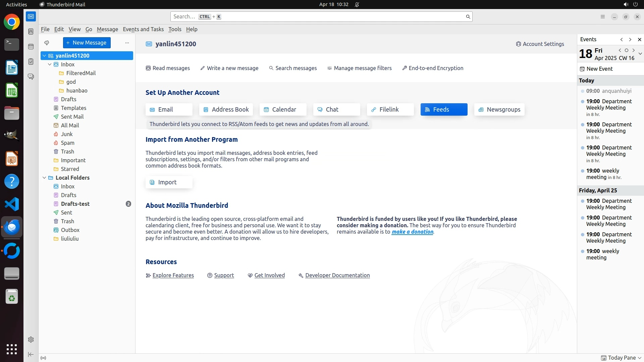Open the Events and Tasks menu
The height and width of the screenshot is (362, 644).
click(143, 29)
